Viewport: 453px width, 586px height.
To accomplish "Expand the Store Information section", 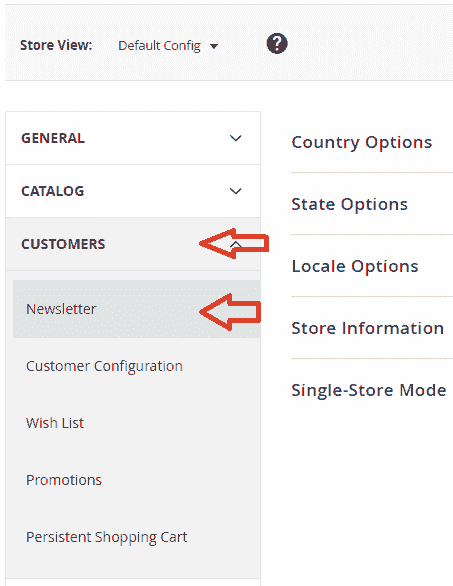I will pos(367,328).
